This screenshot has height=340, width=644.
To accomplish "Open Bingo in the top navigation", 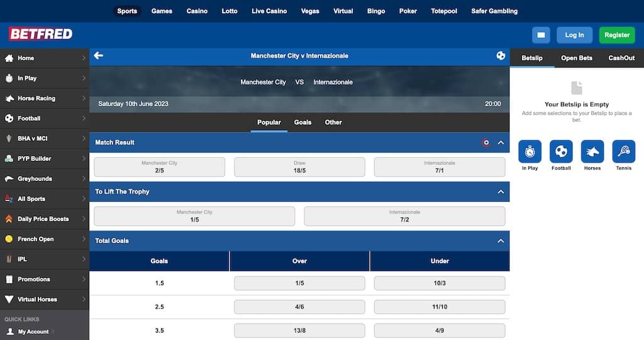I will pyautogui.click(x=376, y=11).
